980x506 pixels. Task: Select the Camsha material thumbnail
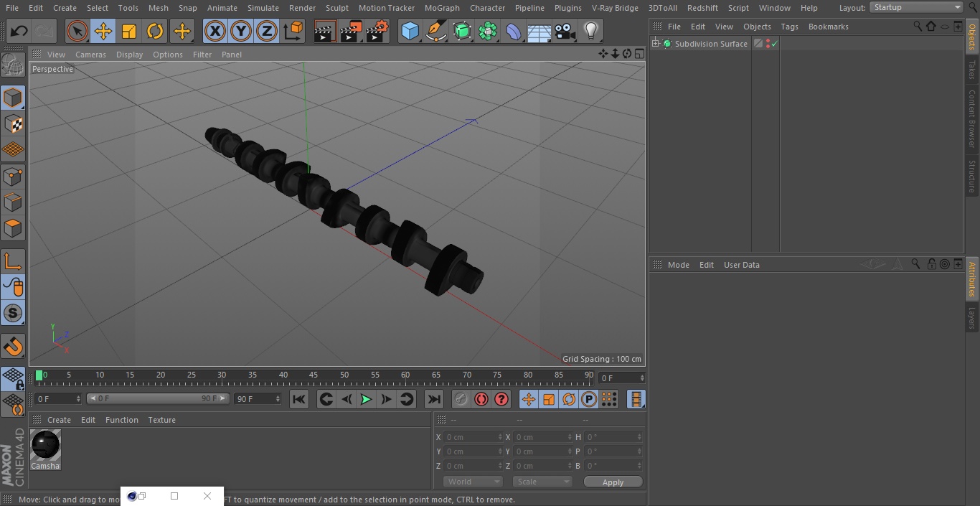(46, 446)
